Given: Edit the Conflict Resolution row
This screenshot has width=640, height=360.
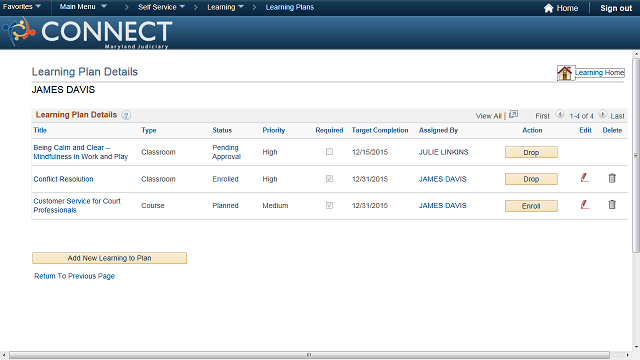Looking at the screenshot, I should (585, 178).
